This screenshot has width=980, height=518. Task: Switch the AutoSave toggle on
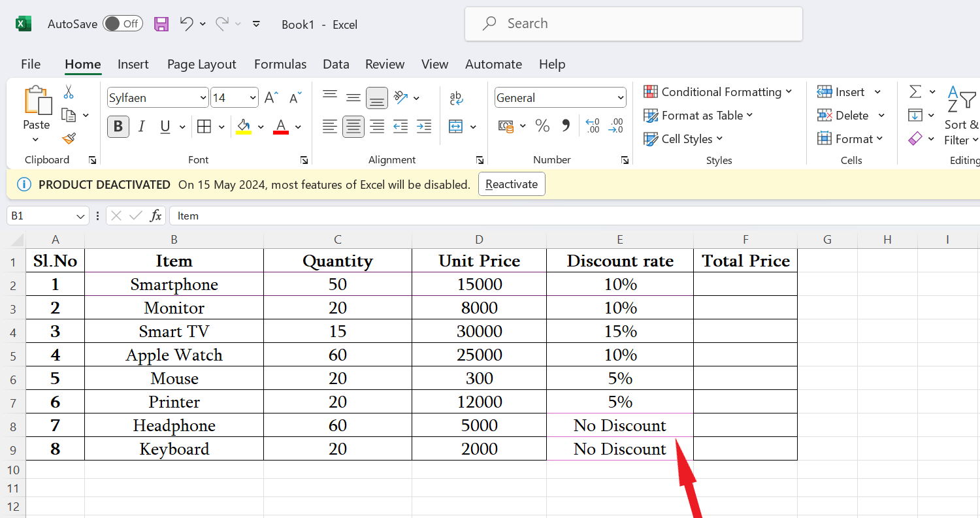point(122,23)
